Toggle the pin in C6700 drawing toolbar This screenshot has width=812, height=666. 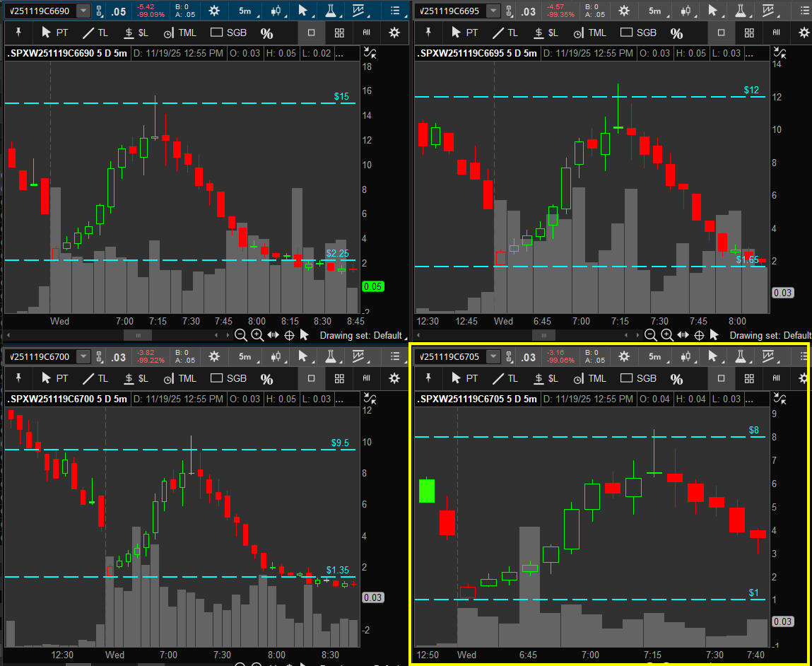[18, 378]
